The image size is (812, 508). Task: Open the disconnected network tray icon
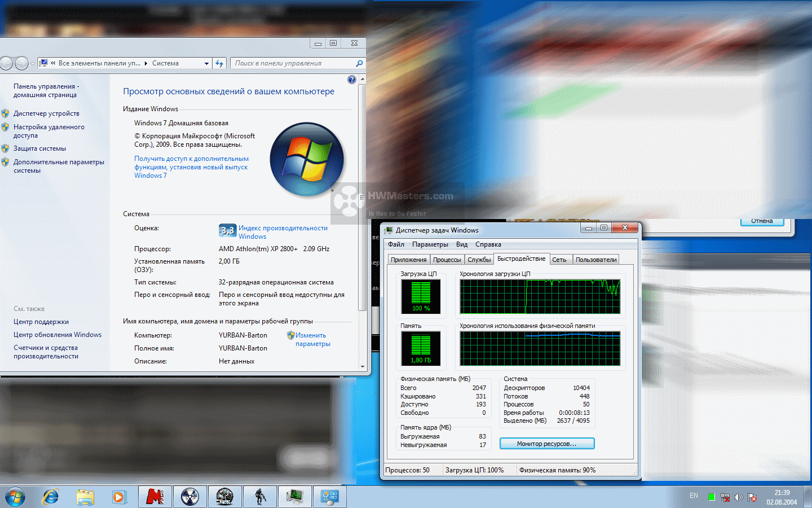click(725, 497)
